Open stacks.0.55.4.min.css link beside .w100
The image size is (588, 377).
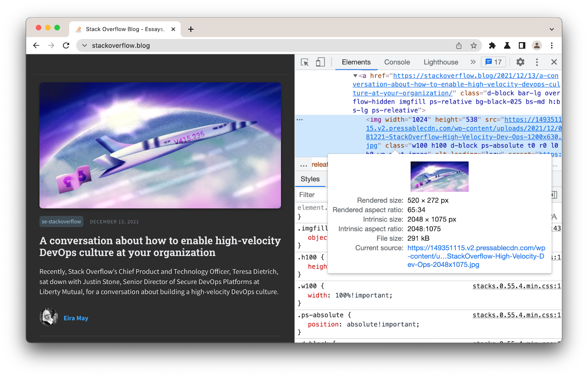click(517, 286)
